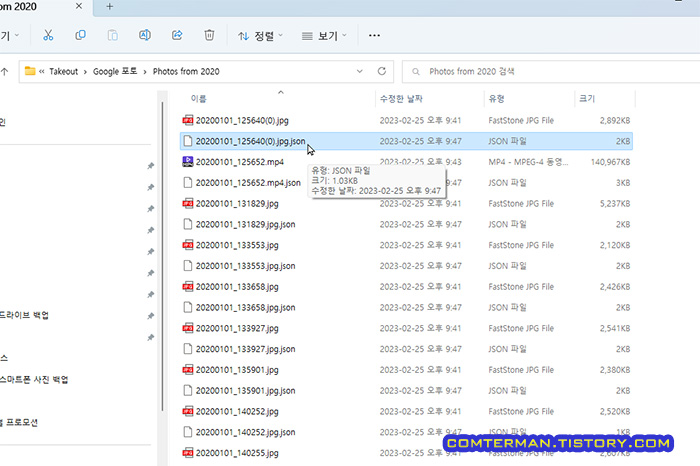This screenshot has height=466, width=700.
Task: Close the current Explorer tab
Action: pos(79,6)
